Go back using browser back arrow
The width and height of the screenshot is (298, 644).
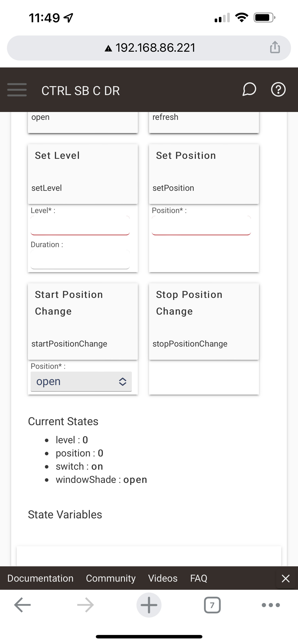coord(22,605)
